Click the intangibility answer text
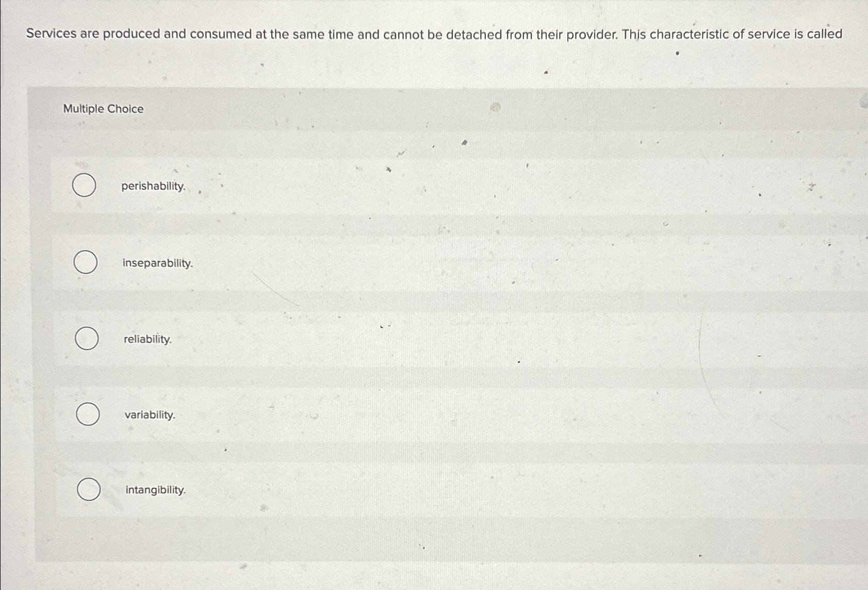 click(155, 490)
